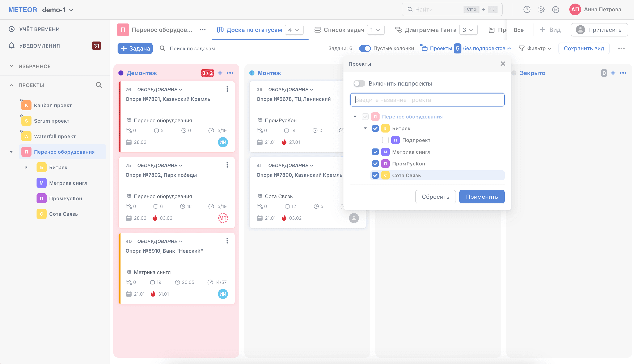Viewport: 634px width, 364px height.
Task: Check the Подпроект checkbox
Action: click(x=385, y=140)
